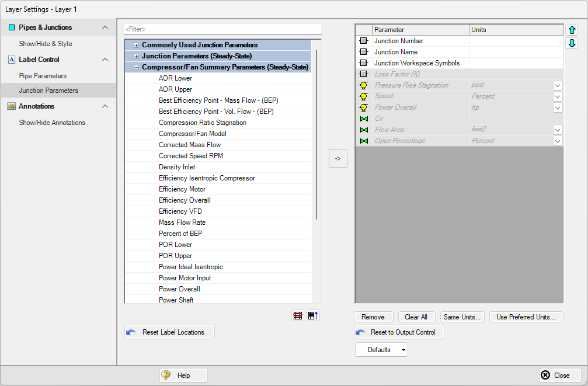Click the junction icon beside Loss Factor (K)
Screen dimensions: 588x386
coord(364,74)
